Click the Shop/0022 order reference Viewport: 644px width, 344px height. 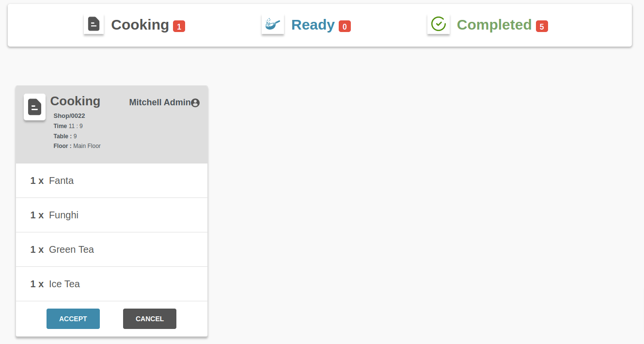(x=69, y=116)
